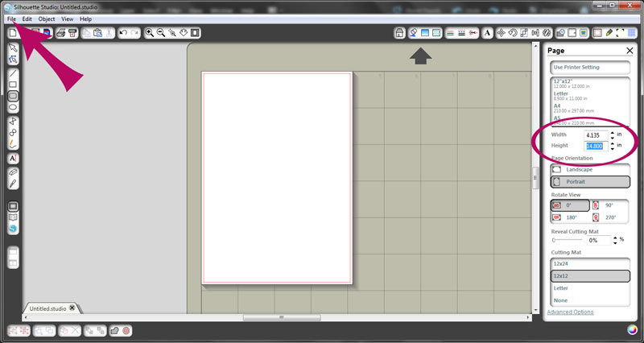644x343 pixels.
Task: Click the Height input field
Action: pyautogui.click(x=596, y=146)
